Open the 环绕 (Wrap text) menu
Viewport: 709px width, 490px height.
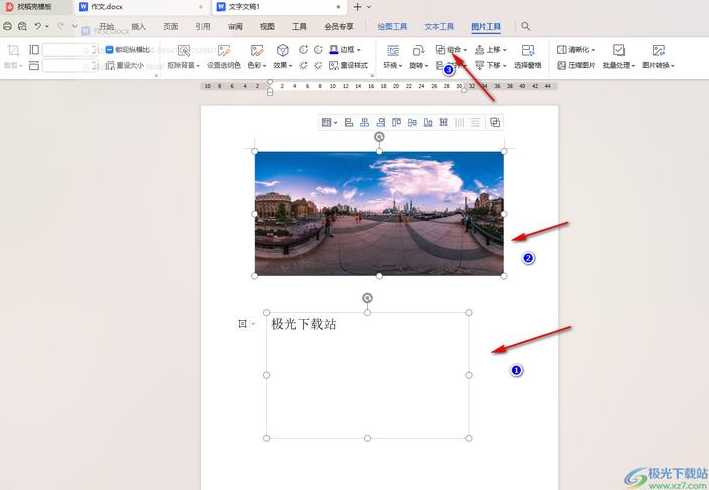pyautogui.click(x=392, y=57)
